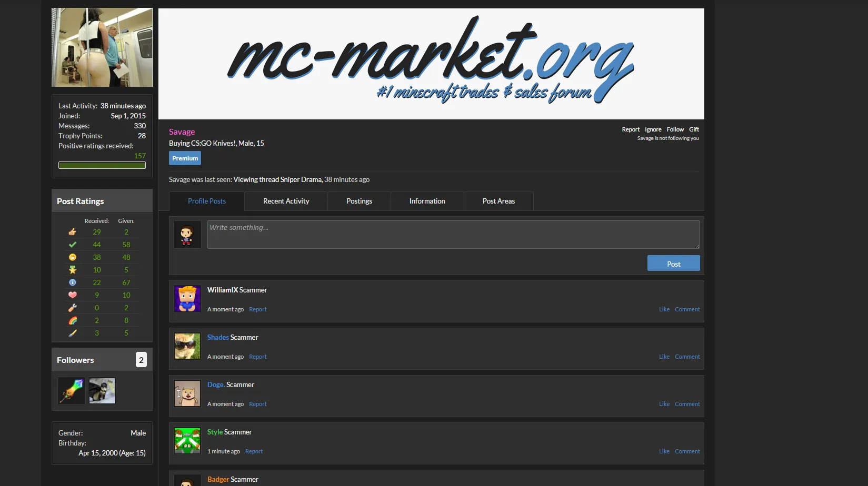This screenshot has width=868, height=486.
Task: Click the heart Friendly rating icon
Action: (x=73, y=295)
